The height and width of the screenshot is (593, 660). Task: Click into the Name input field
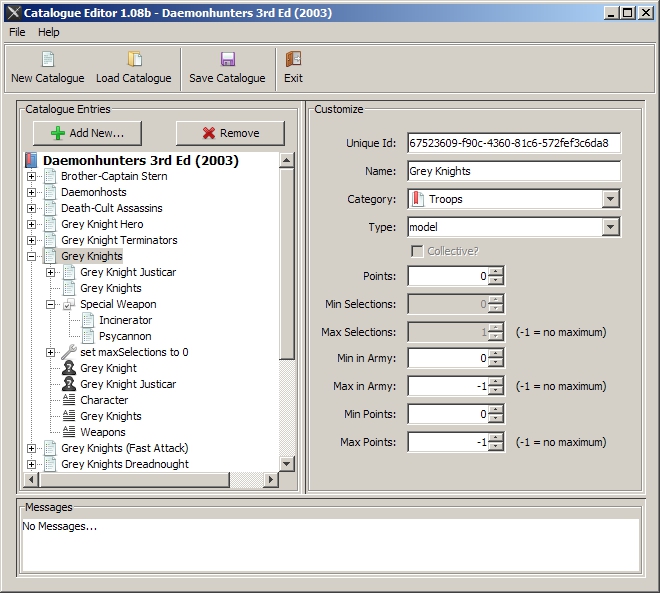[514, 171]
